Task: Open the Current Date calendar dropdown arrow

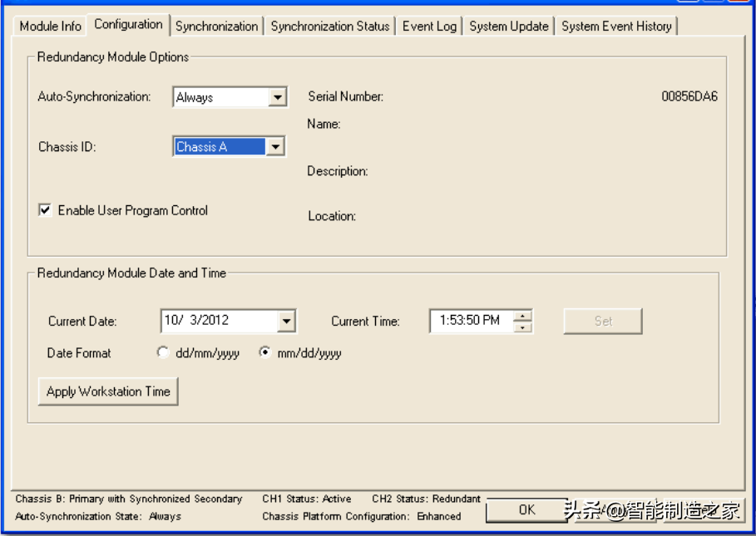Action: pyautogui.click(x=286, y=321)
